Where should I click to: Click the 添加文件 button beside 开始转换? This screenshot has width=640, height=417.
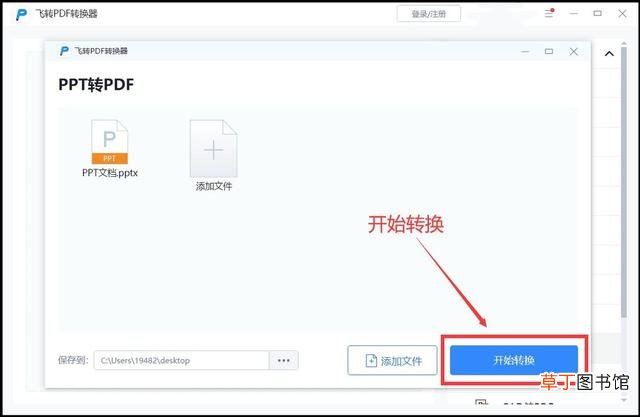click(x=392, y=360)
